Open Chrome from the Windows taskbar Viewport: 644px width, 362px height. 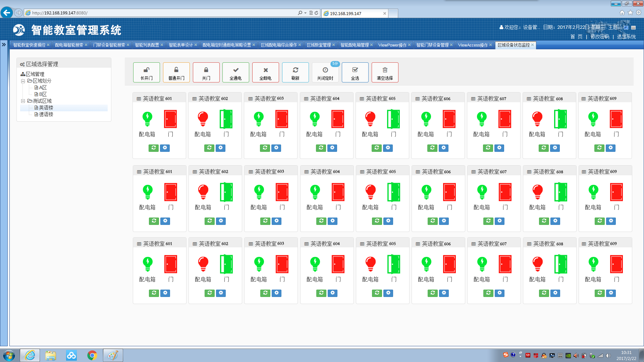click(92, 355)
